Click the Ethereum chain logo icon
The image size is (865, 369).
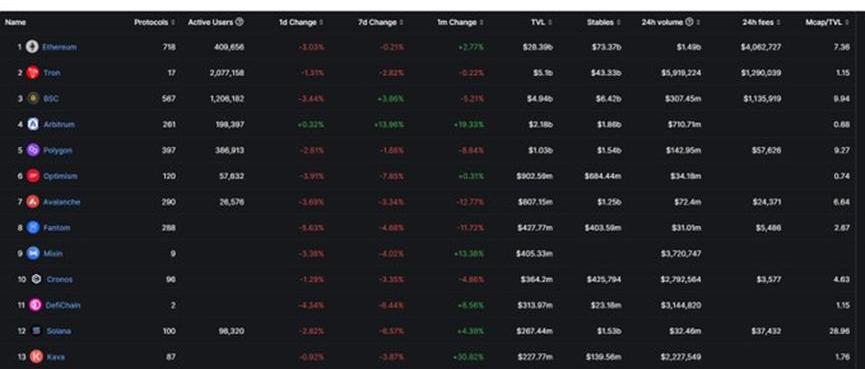pos(32,47)
